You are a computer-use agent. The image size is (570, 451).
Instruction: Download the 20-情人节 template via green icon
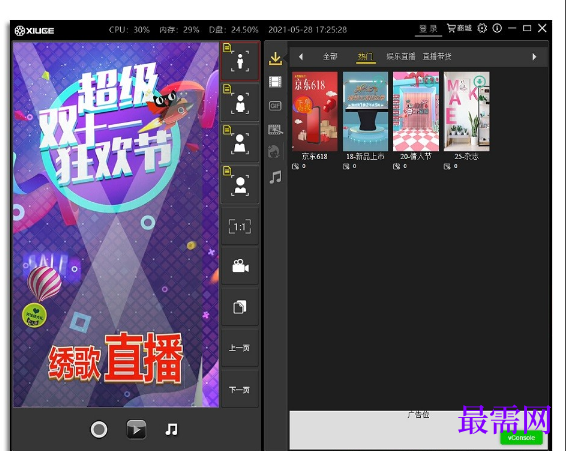click(x=429, y=81)
